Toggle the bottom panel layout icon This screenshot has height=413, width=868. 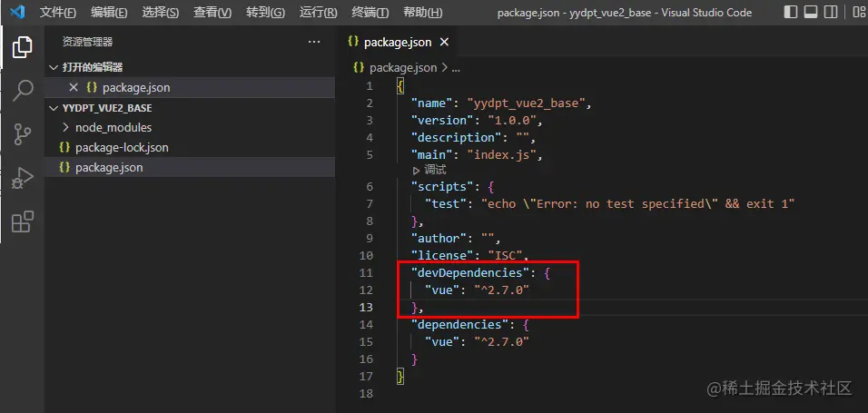click(x=811, y=12)
